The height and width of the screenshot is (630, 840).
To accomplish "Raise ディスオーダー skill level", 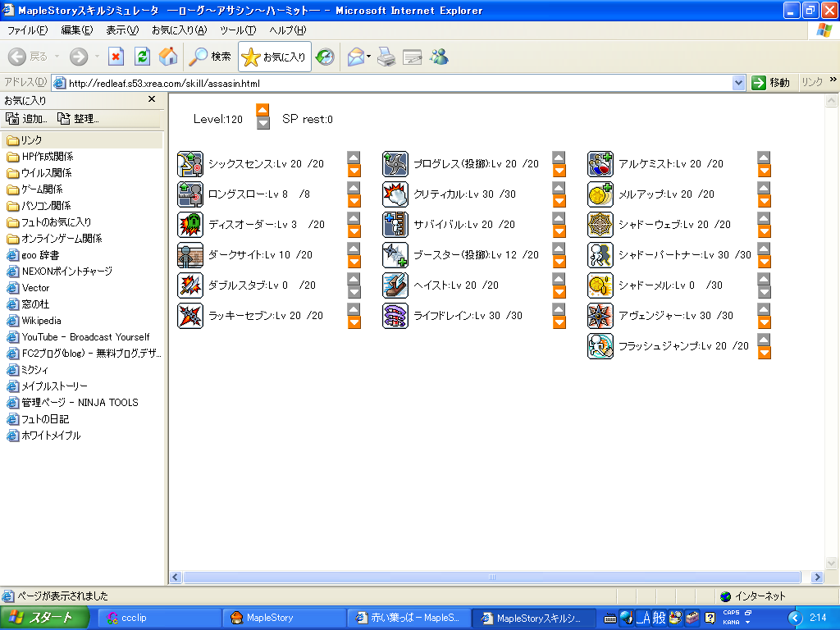I will point(354,218).
